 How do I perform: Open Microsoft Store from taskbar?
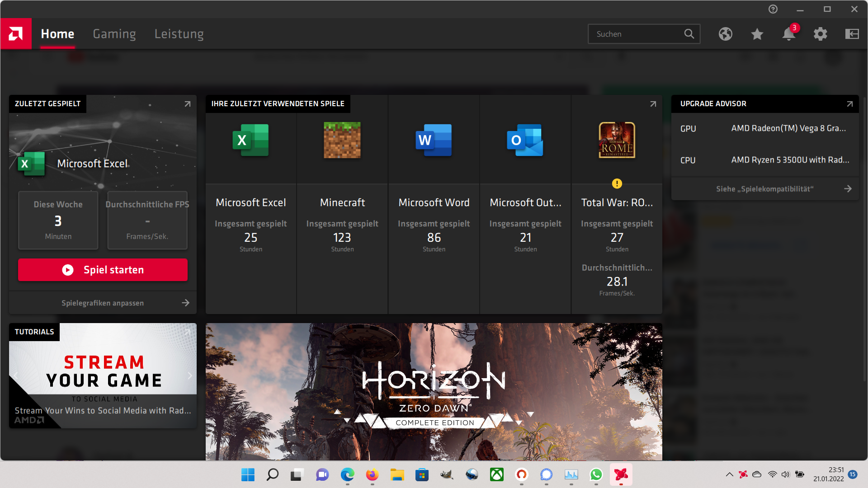tap(422, 474)
